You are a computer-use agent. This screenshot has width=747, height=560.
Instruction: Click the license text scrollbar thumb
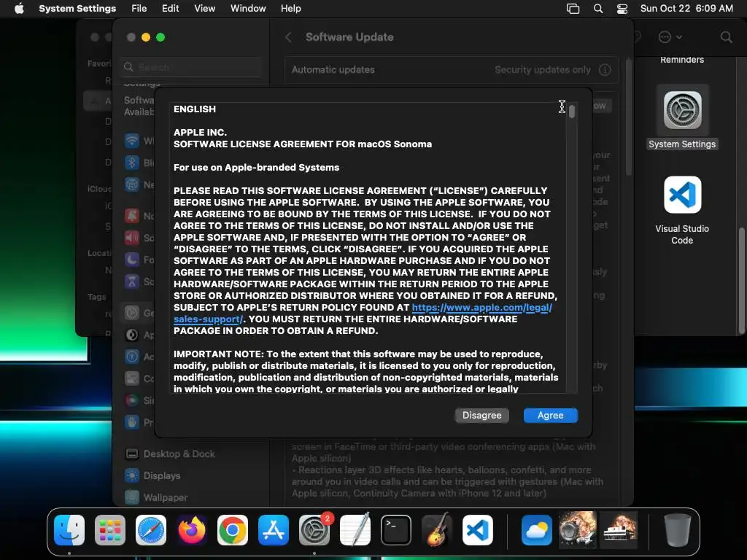point(572,112)
